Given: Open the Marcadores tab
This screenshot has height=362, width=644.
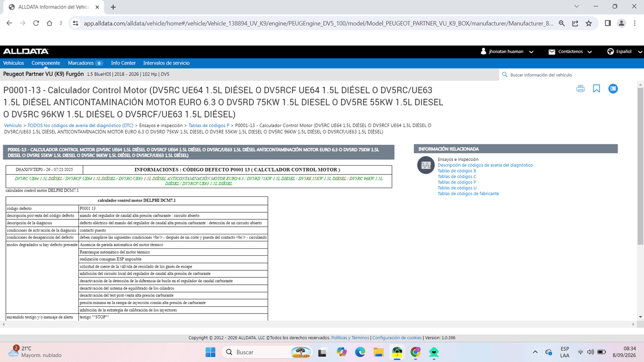Looking at the screenshot, I should 85,63.
